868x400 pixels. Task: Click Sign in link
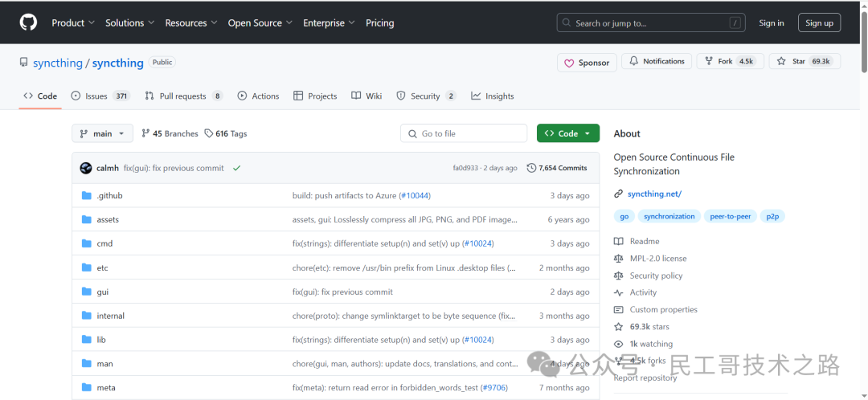pos(771,22)
